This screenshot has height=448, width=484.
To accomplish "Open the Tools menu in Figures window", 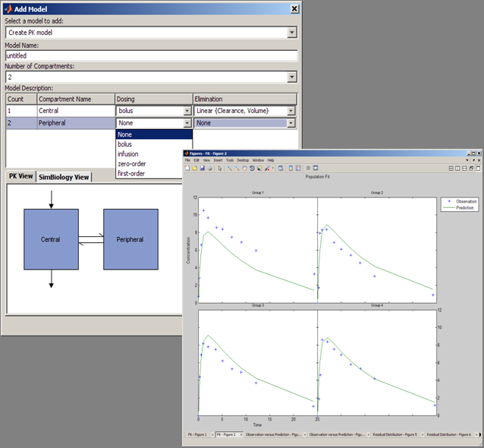I will [230, 160].
